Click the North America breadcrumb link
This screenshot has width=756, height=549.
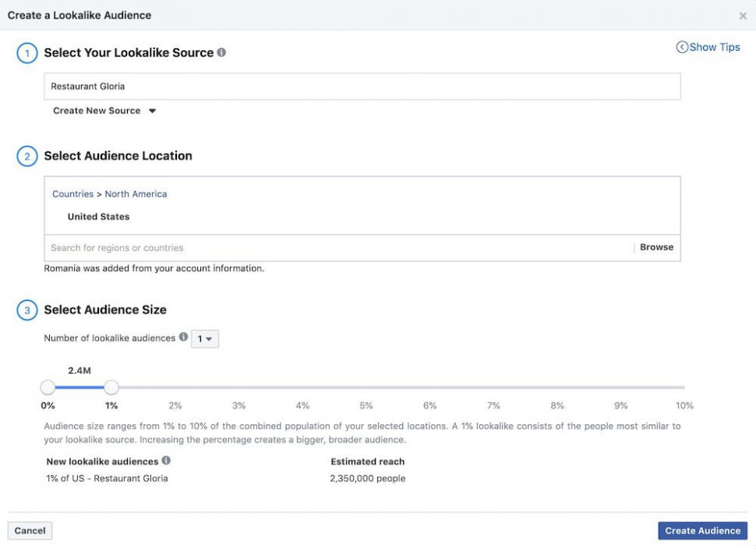point(136,193)
